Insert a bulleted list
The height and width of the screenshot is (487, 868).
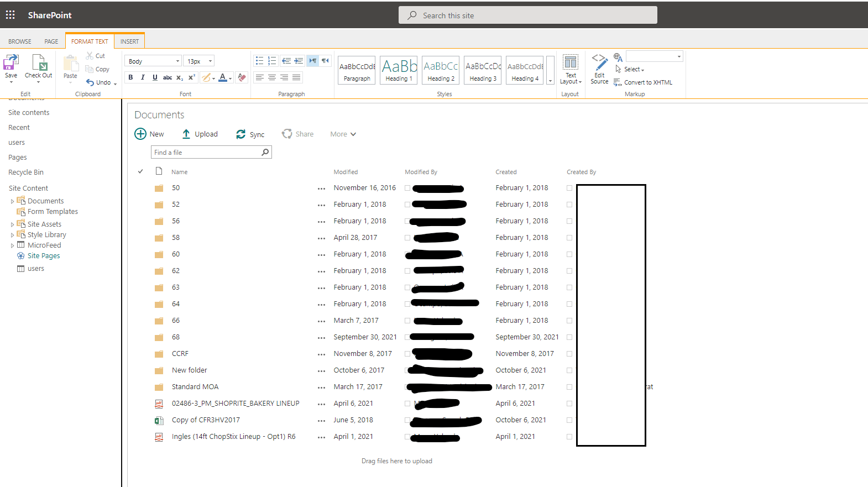pyautogui.click(x=259, y=61)
